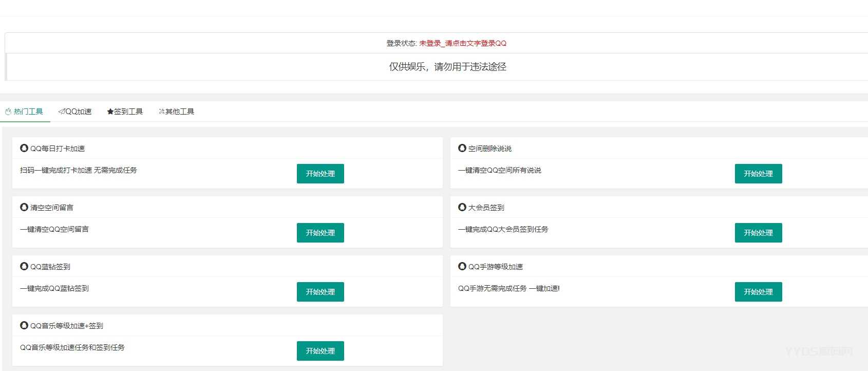868x371 pixels.
Task: Start processing QQ每日打卡加速
Action: (320, 174)
